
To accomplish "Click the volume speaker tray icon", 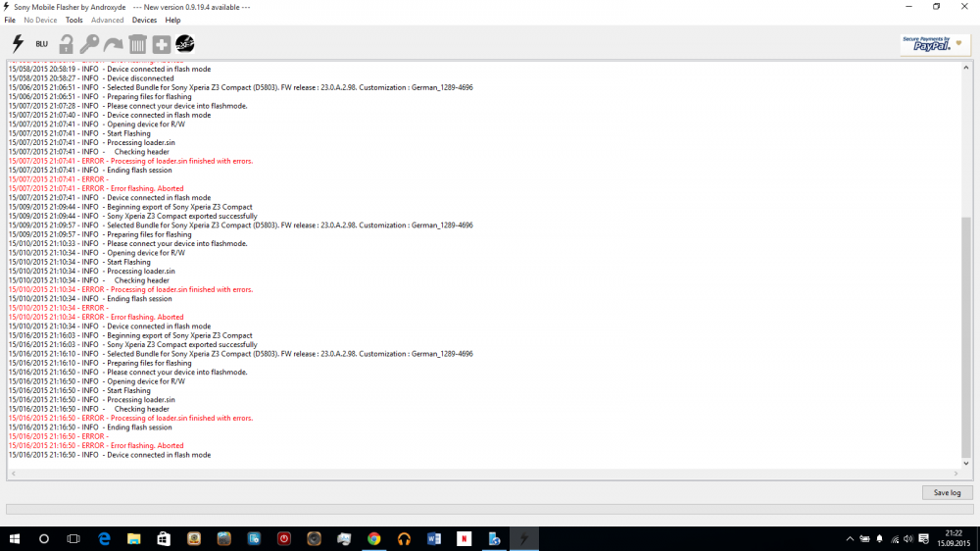I will click(x=908, y=538).
